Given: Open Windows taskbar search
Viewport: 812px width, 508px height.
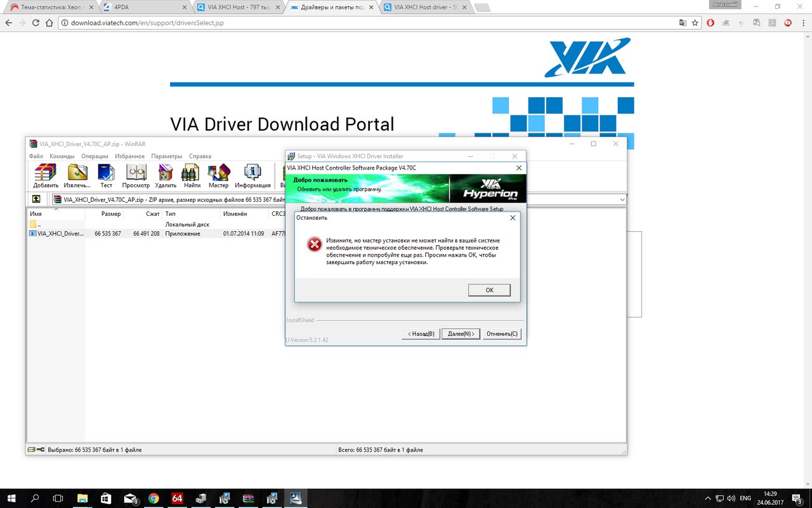Looking at the screenshot, I should click(x=35, y=498).
